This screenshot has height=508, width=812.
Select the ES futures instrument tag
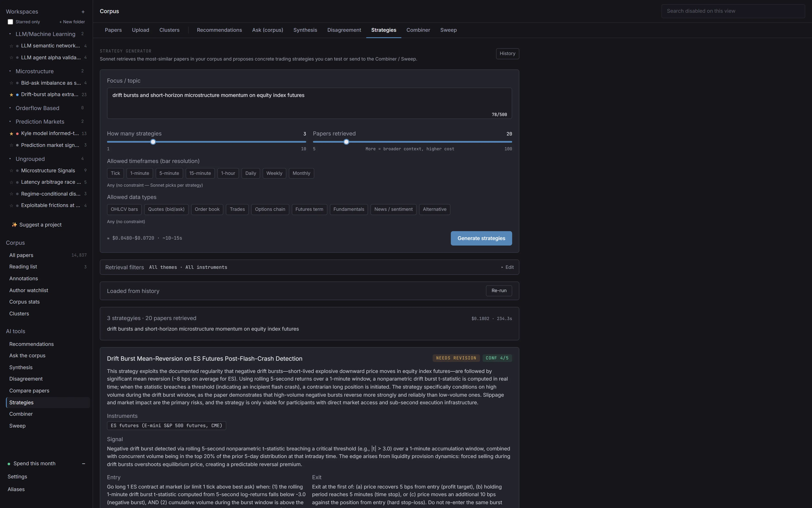click(x=166, y=426)
